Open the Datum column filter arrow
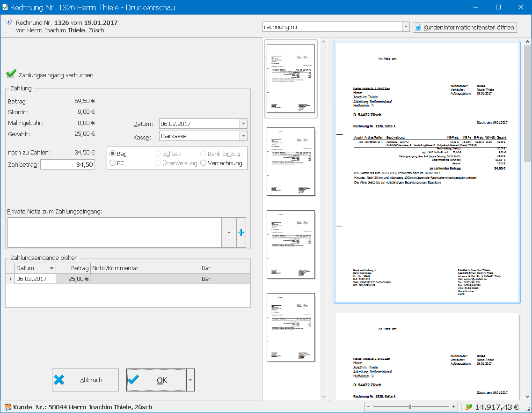Viewport: 532px width, 413px height. (x=51, y=268)
